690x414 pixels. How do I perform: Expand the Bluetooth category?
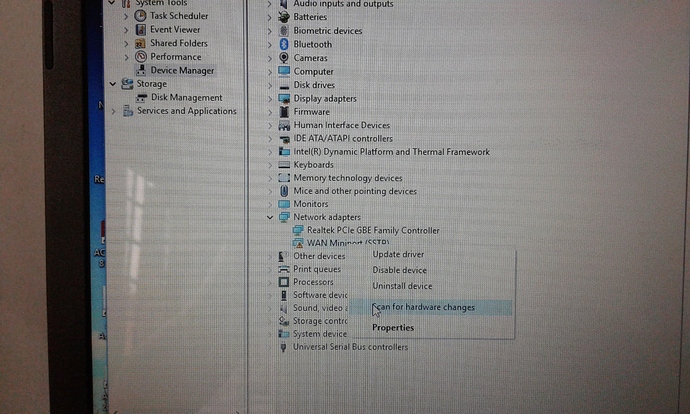pyautogui.click(x=270, y=44)
